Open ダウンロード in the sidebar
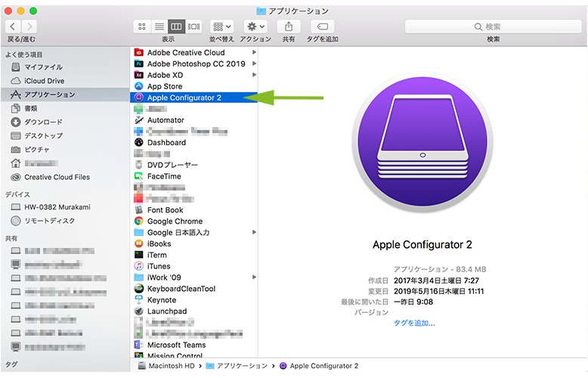This screenshot has width=588, height=378. pyautogui.click(x=36, y=122)
